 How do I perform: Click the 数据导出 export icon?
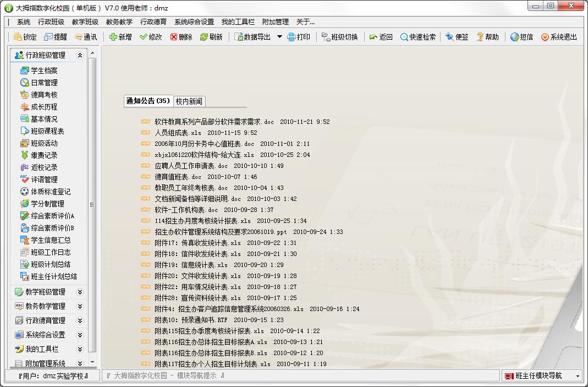click(x=239, y=37)
